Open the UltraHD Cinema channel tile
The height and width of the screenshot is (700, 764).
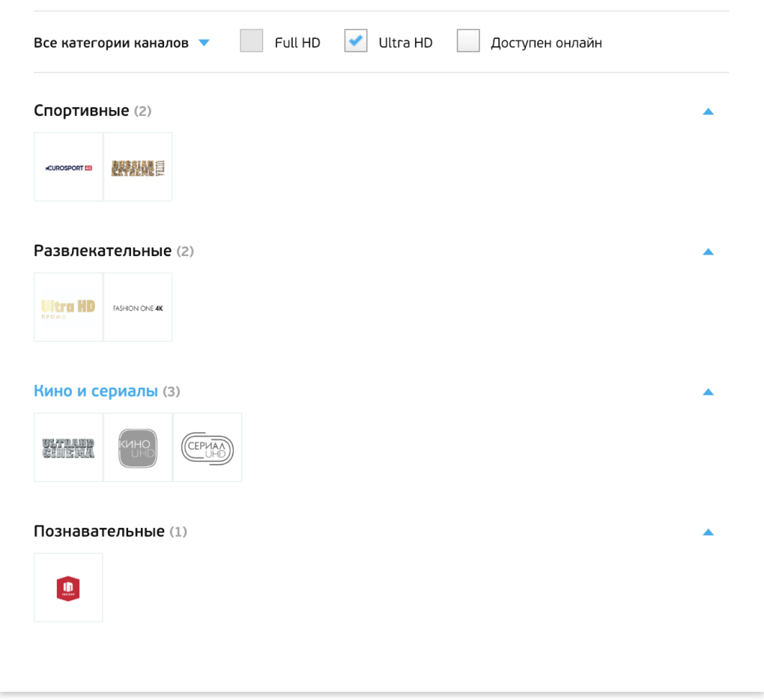point(68,448)
